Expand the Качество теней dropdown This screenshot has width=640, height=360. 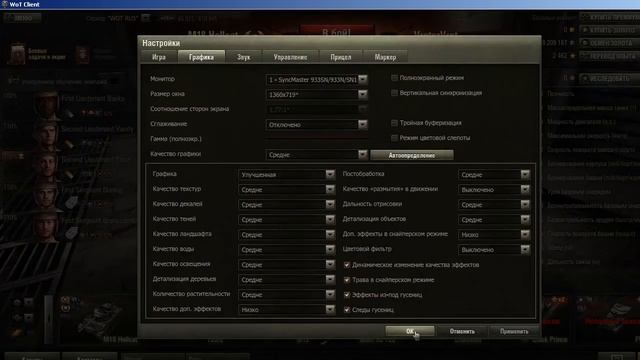click(287, 220)
